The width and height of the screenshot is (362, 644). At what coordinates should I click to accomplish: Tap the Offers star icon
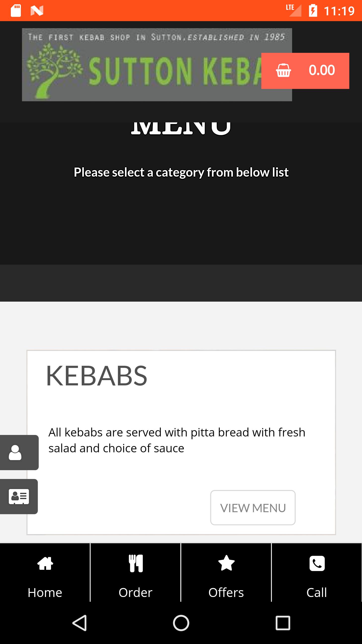[x=226, y=563]
